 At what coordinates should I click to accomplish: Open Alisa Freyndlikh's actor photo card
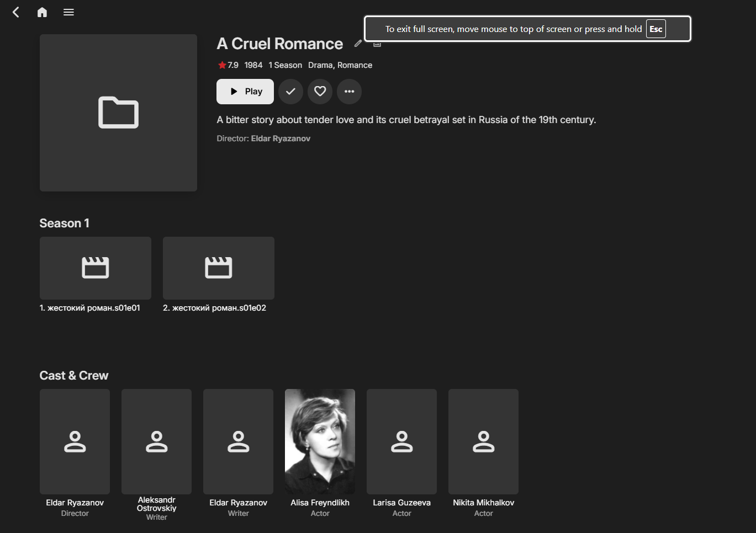tap(320, 441)
